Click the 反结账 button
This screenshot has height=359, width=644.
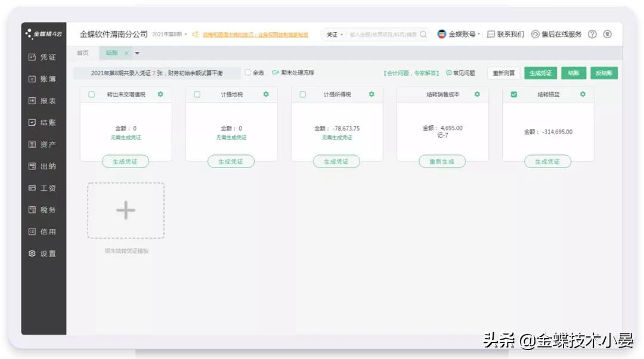(x=604, y=72)
